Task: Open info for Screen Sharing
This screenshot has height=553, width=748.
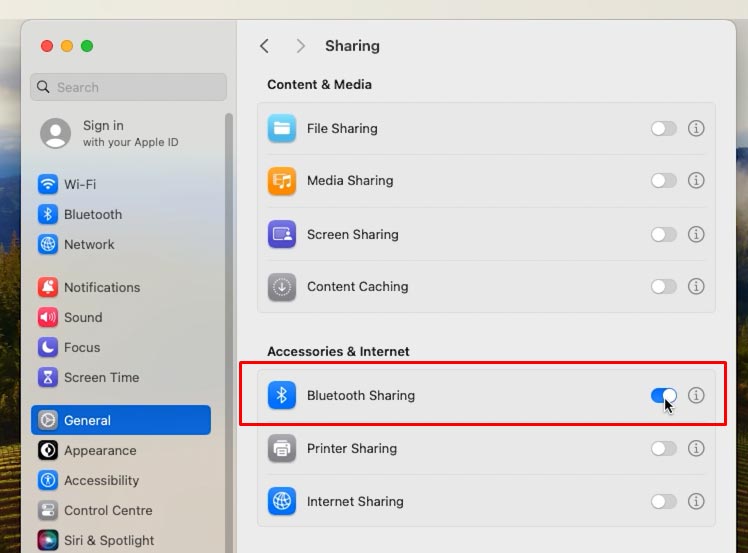Action: coord(696,234)
